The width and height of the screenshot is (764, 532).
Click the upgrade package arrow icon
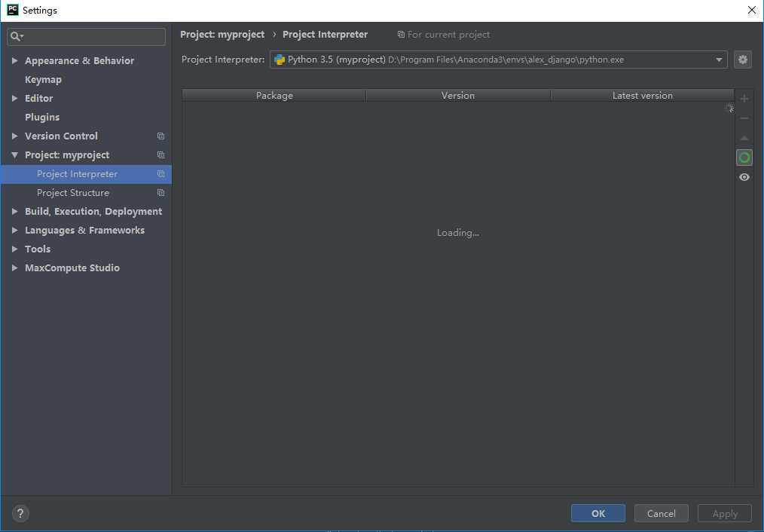(744, 139)
